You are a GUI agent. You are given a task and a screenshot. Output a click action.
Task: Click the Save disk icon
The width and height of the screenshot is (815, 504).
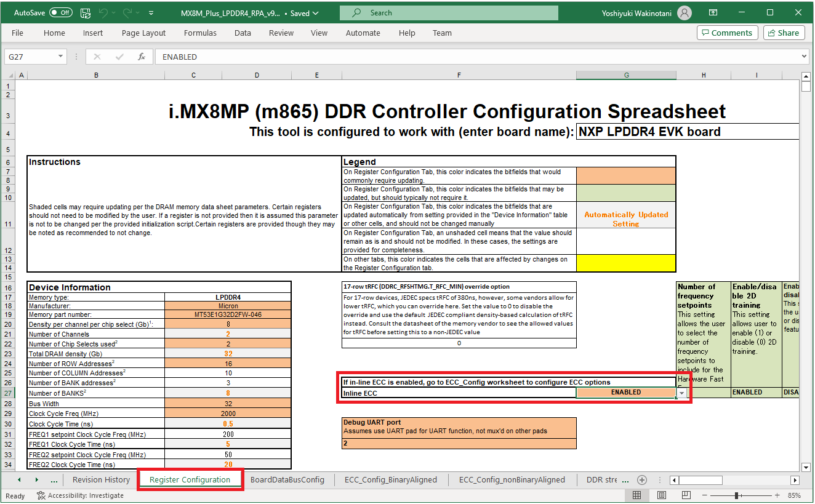86,13
